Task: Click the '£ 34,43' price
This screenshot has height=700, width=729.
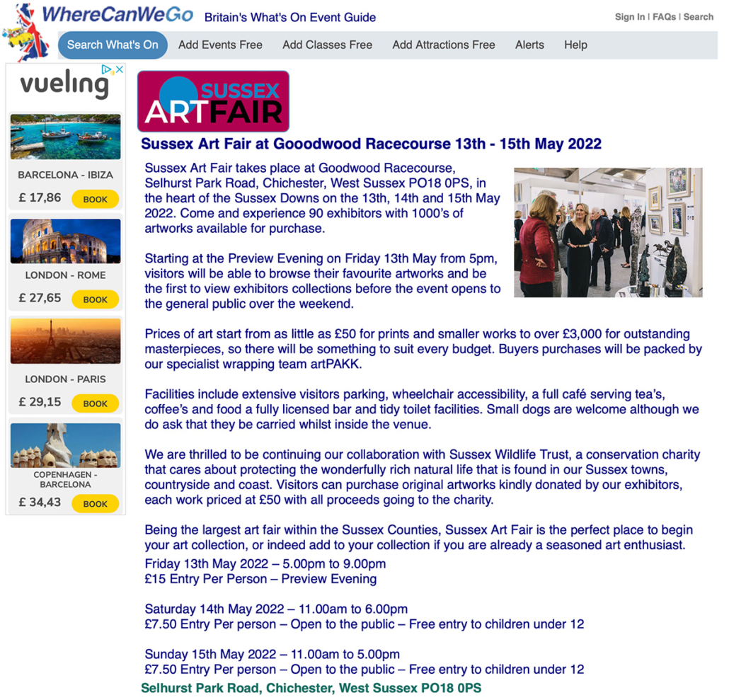Action: tap(40, 502)
